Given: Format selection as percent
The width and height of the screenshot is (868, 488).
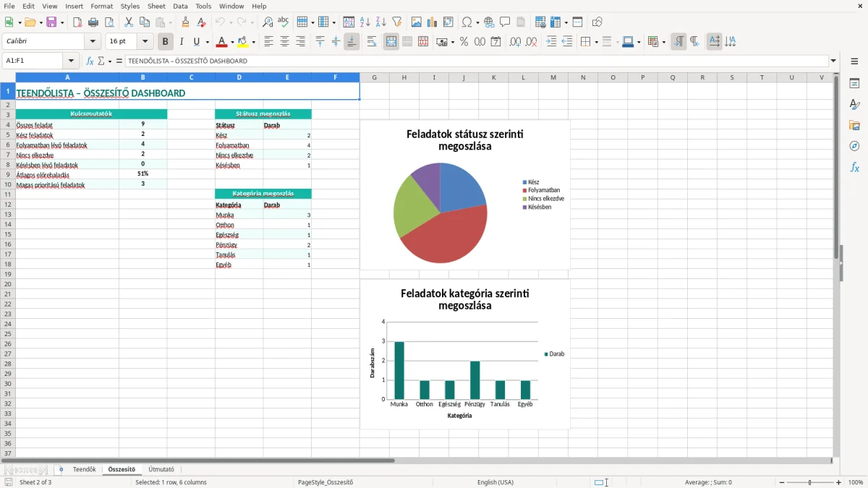Looking at the screenshot, I should pyautogui.click(x=464, y=42).
